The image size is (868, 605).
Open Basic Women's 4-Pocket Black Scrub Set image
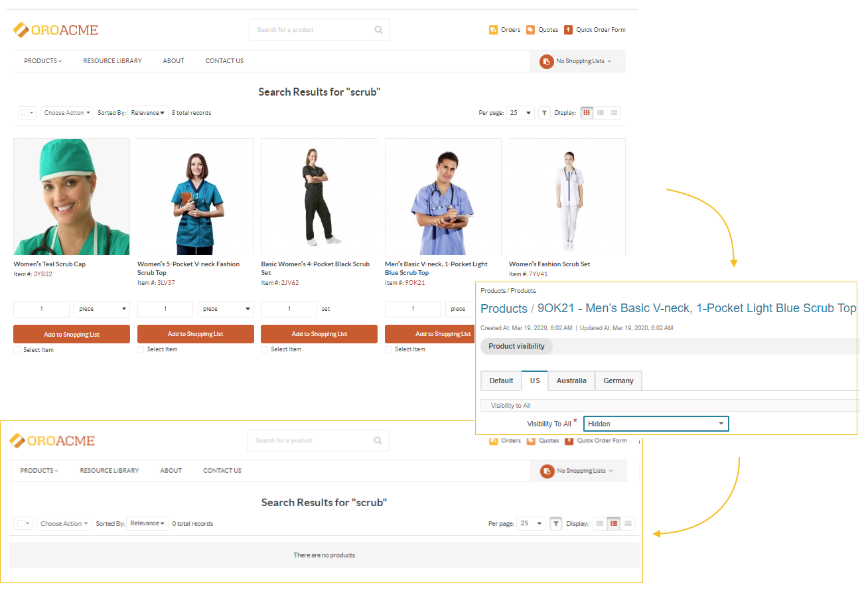coord(319,197)
